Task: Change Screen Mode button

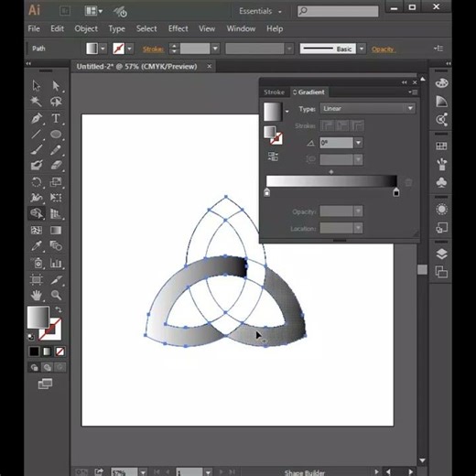Action: (45, 384)
